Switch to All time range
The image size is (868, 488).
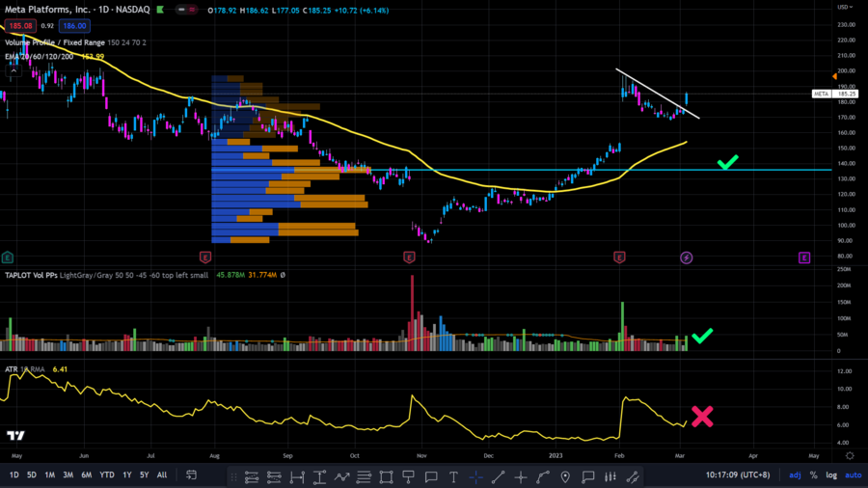pos(162,474)
